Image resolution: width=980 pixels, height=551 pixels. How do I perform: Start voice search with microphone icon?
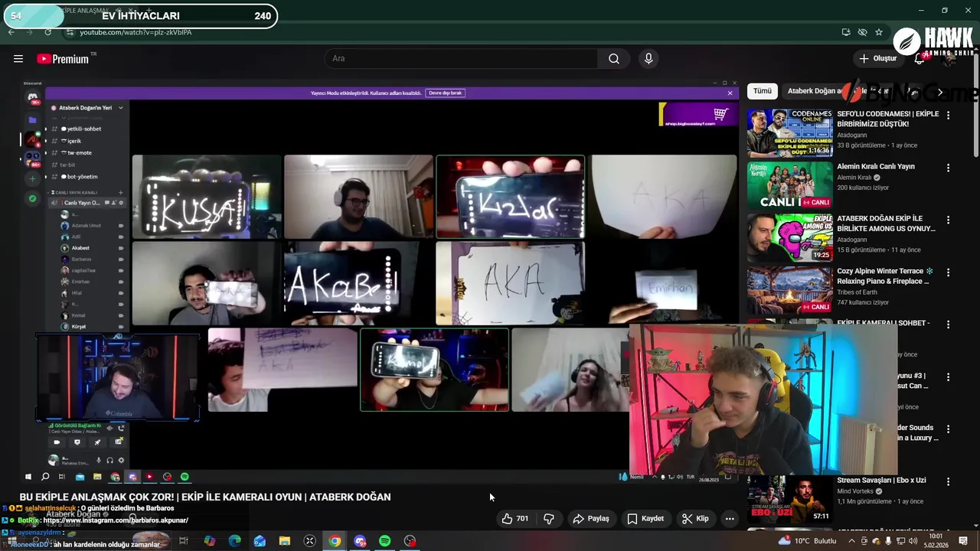648,59
